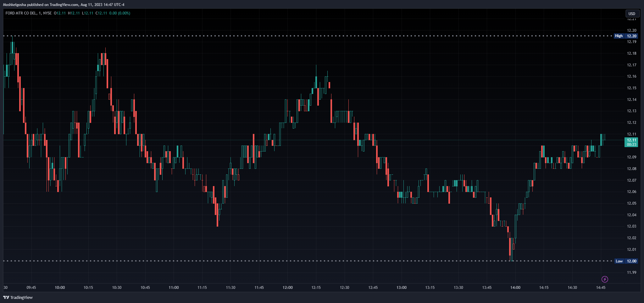Click the 11:30 time axis label
644x303 pixels.
(x=230, y=288)
